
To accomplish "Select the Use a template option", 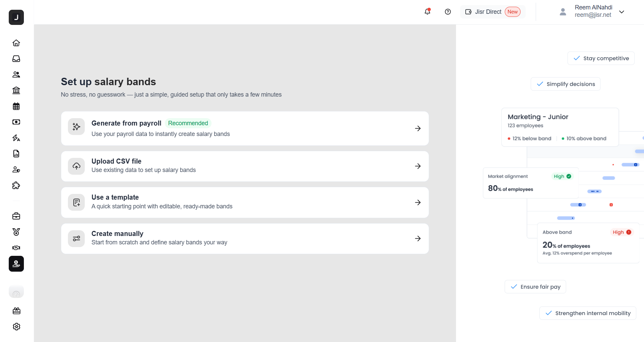I will 245,202.
